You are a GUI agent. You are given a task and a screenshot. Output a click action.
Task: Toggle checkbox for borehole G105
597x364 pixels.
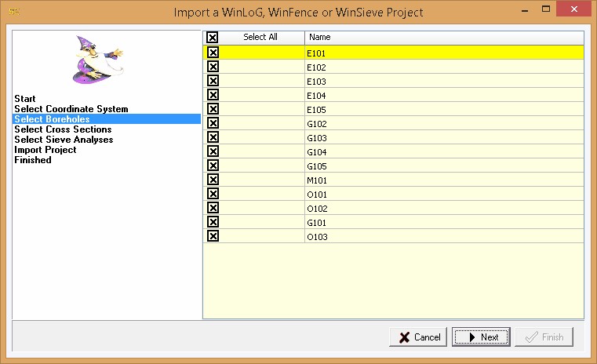pos(213,166)
